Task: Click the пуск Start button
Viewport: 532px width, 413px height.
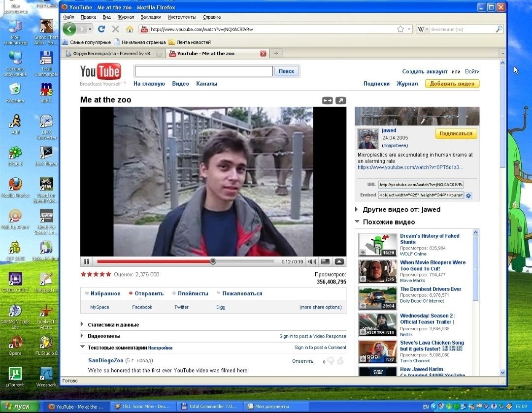Action: (20, 407)
